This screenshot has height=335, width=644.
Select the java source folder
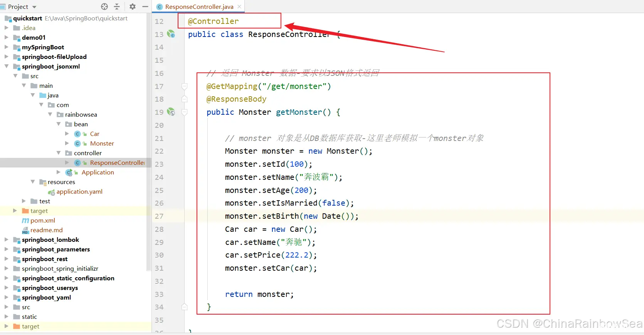coord(53,95)
